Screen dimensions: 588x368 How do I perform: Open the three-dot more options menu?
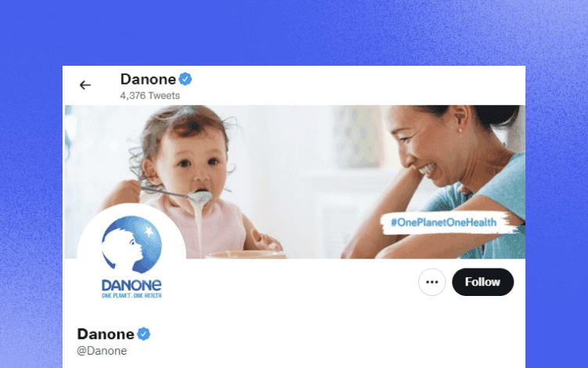tap(432, 282)
